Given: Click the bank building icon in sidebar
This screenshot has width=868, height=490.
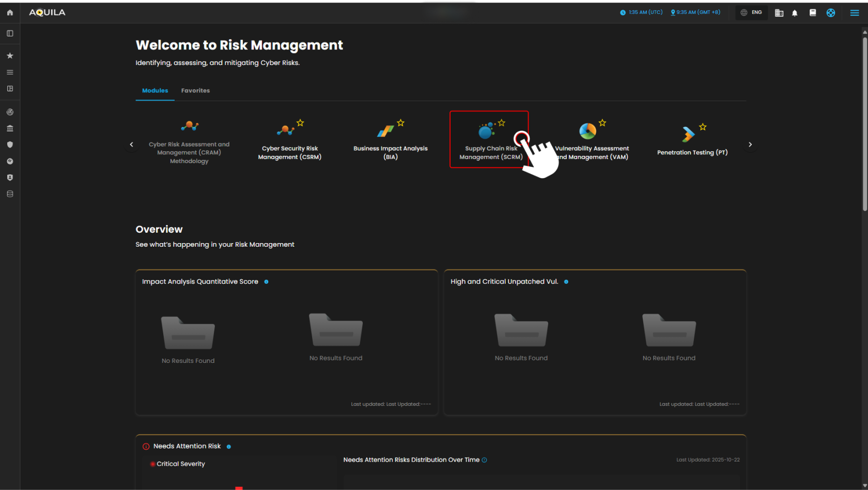Looking at the screenshot, I should pos(10,129).
